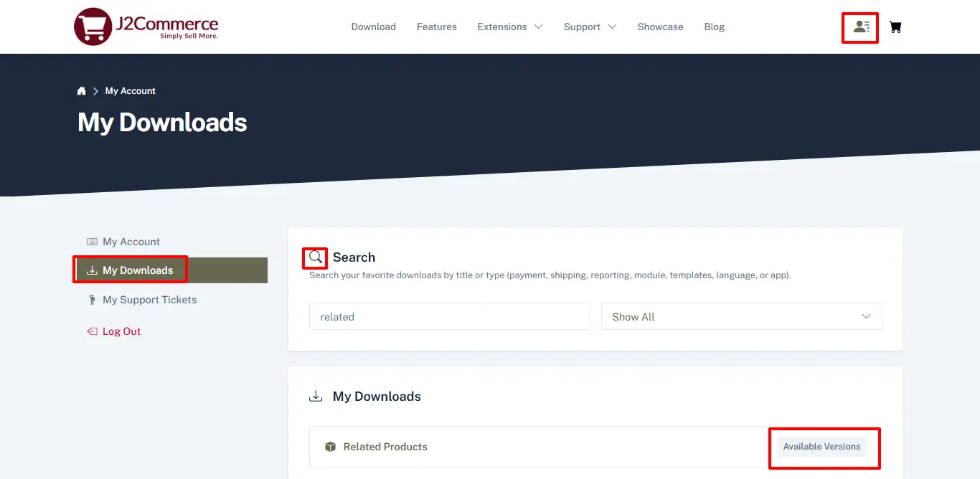
Task: Open the Blog page
Action: tap(715, 27)
